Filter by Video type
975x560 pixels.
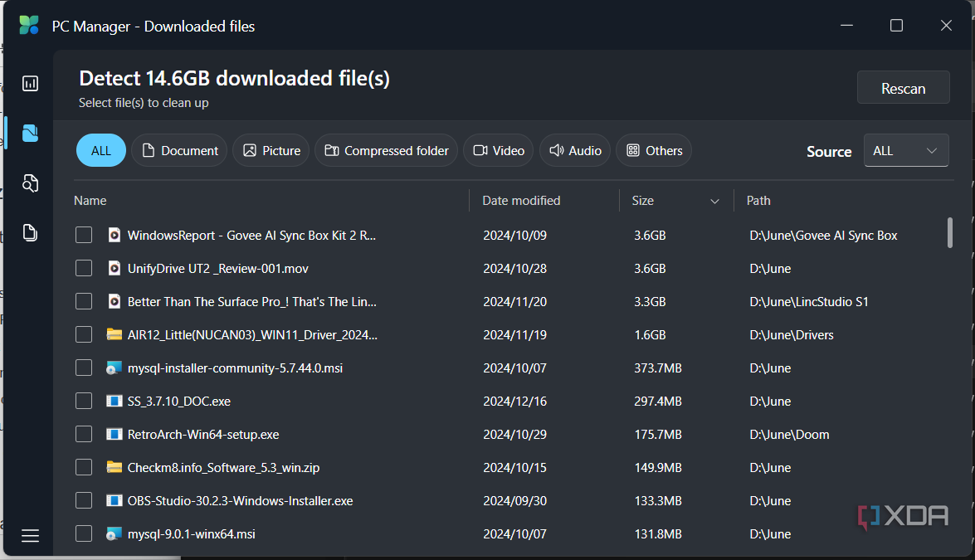498,150
